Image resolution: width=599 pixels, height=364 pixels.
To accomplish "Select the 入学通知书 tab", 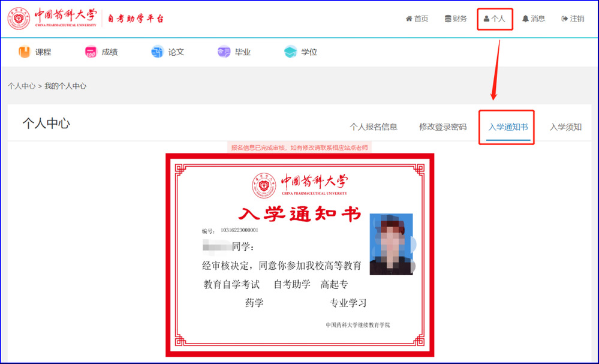I will point(508,127).
